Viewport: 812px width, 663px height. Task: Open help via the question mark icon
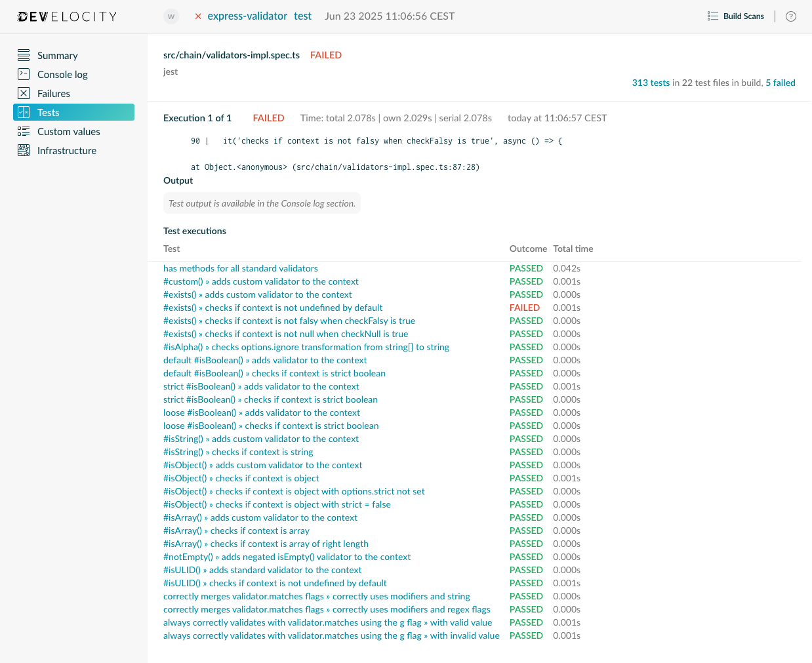(x=790, y=16)
